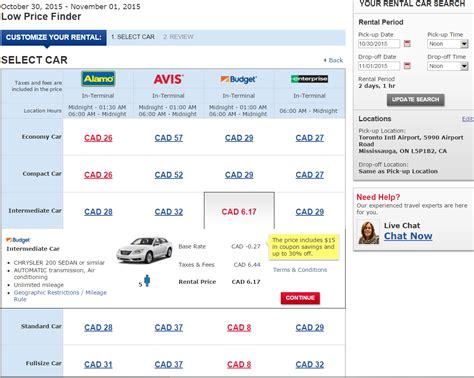Select Enterprise Standard Car CAD 29
The width and height of the screenshot is (474, 378).
click(x=310, y=327)
